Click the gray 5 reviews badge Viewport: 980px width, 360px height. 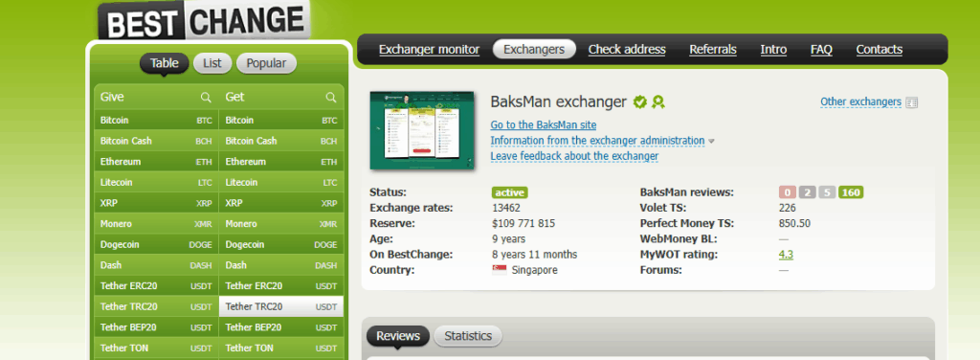(x=827, y=192)
